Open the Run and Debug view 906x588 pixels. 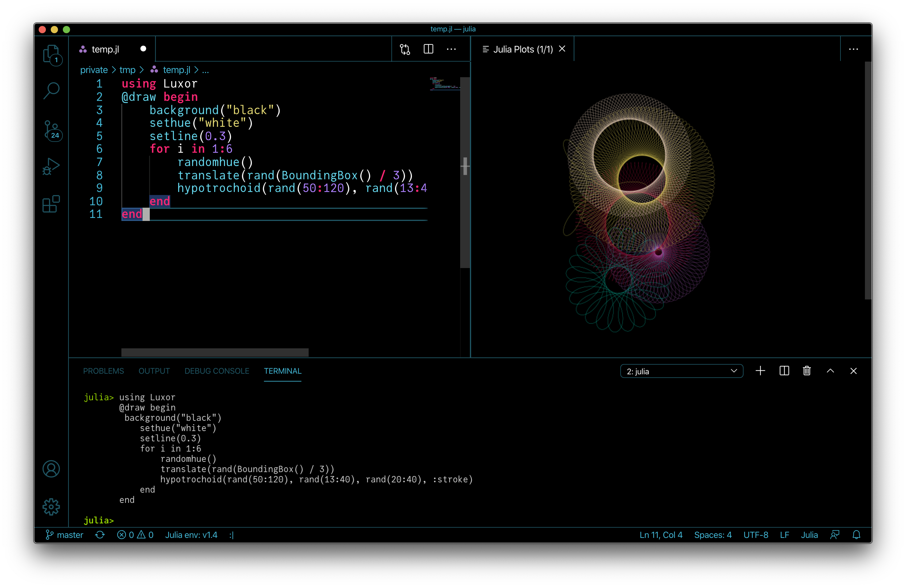51,167
